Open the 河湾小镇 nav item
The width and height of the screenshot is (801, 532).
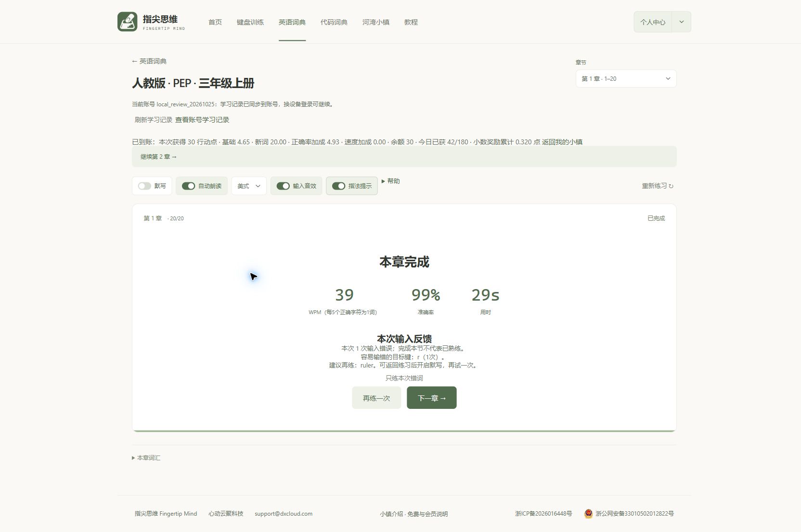(x=376, y=22)
